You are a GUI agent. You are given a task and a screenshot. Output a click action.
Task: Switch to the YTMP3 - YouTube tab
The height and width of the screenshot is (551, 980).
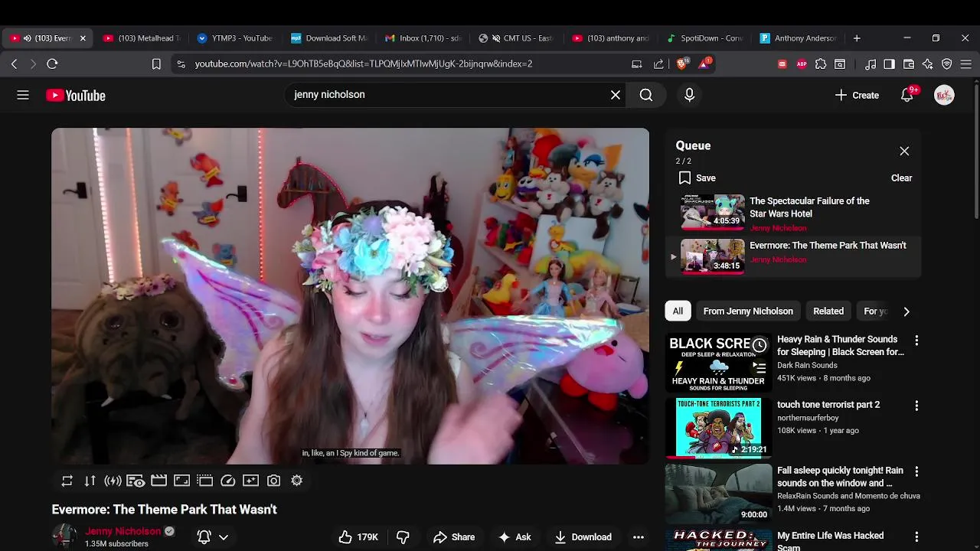[234, 38]
